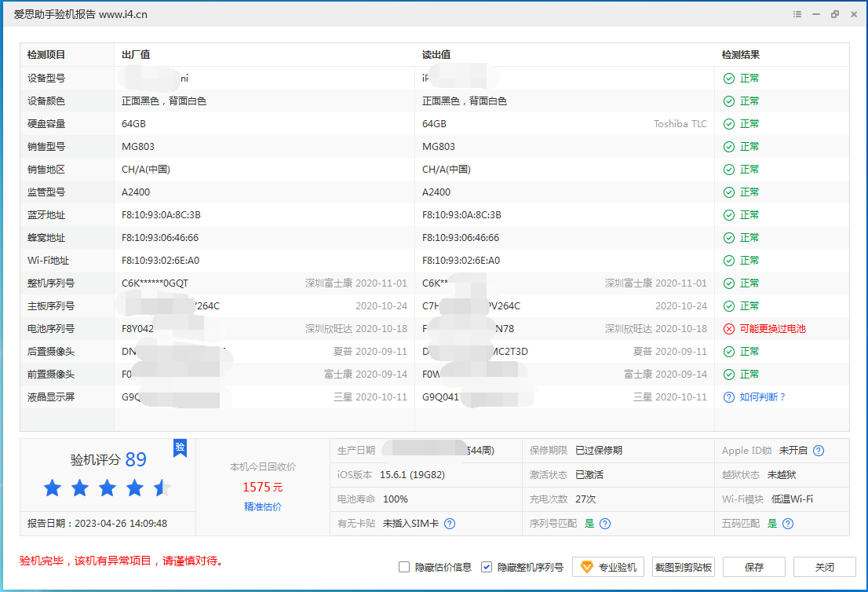This screenshot has width=868, height=592.
Task: Click the blue 验 badge ribbon
Action: tap(180, 448)
